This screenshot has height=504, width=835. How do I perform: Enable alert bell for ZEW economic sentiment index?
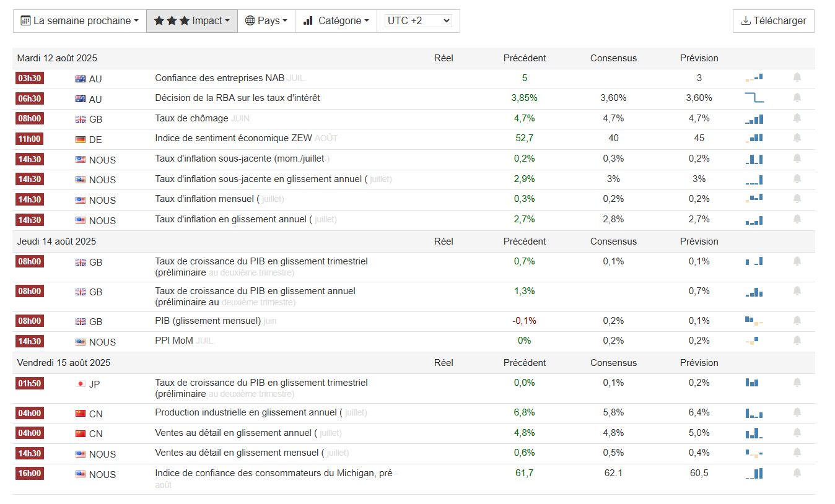tap(797, 138)
